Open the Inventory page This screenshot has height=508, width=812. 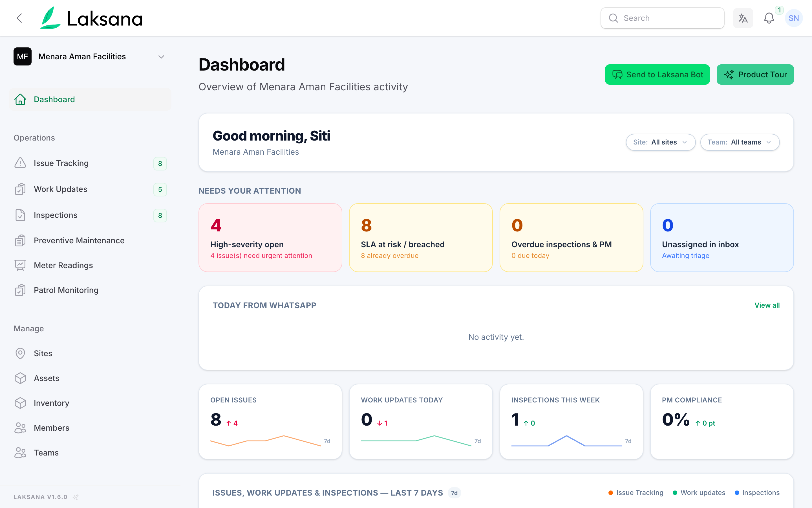[90, 403]
